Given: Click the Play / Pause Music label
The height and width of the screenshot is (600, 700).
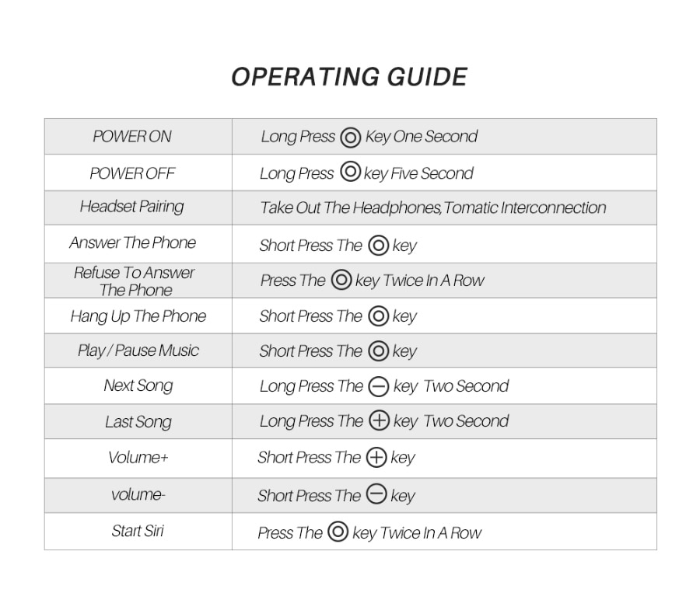Looking at the screenshot, I should coord(138,351).
